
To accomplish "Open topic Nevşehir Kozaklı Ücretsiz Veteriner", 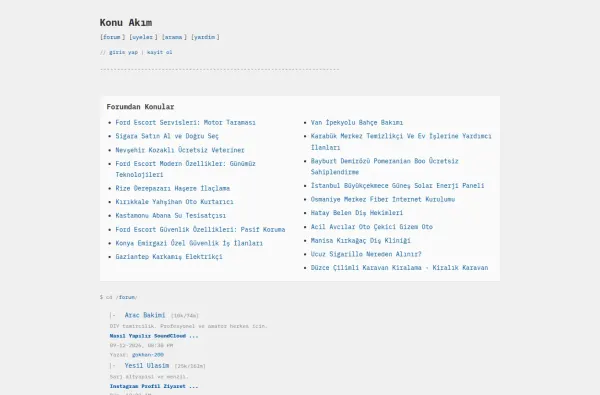I will [180, 150].
